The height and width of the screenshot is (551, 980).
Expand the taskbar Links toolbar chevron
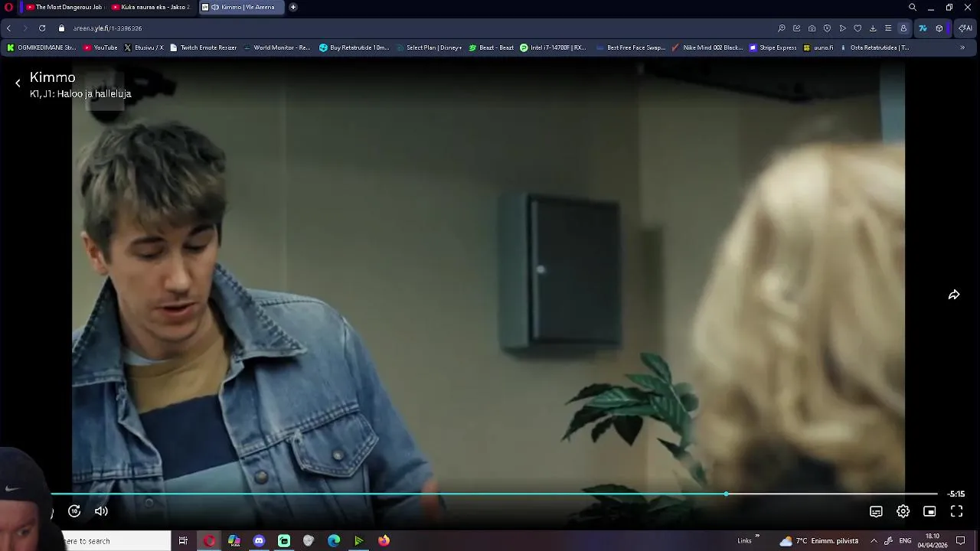coord(757,536)
